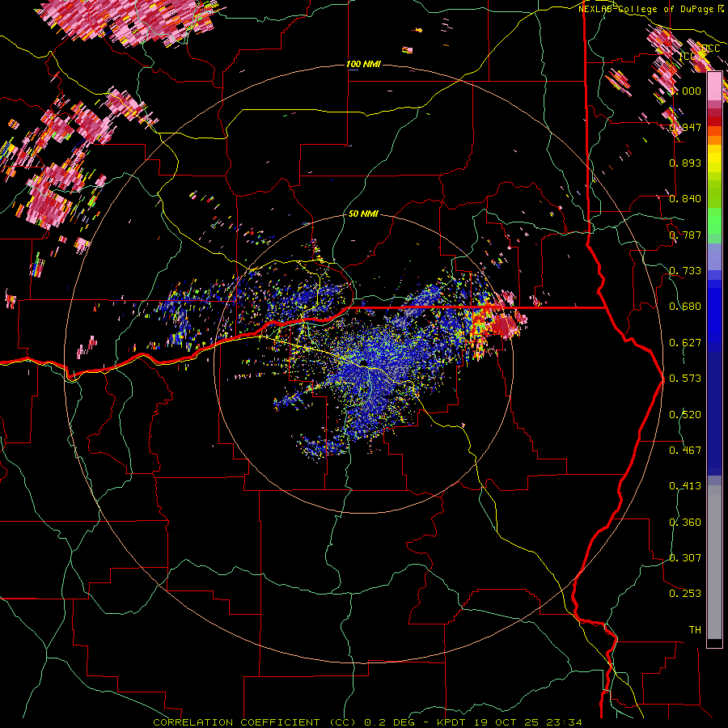
Task: Click the "CORRELATION COEFFICIENT (CC)" caption text
Action: 255,722
